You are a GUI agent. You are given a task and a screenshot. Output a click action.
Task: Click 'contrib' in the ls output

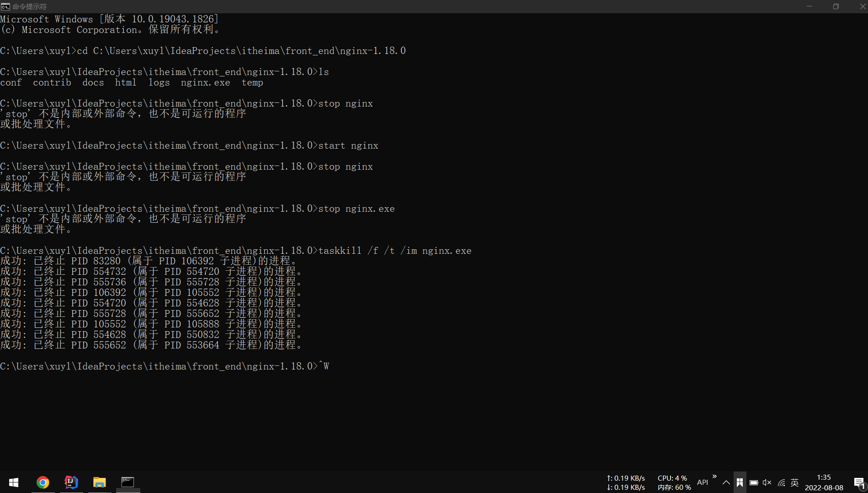(52, 82)
